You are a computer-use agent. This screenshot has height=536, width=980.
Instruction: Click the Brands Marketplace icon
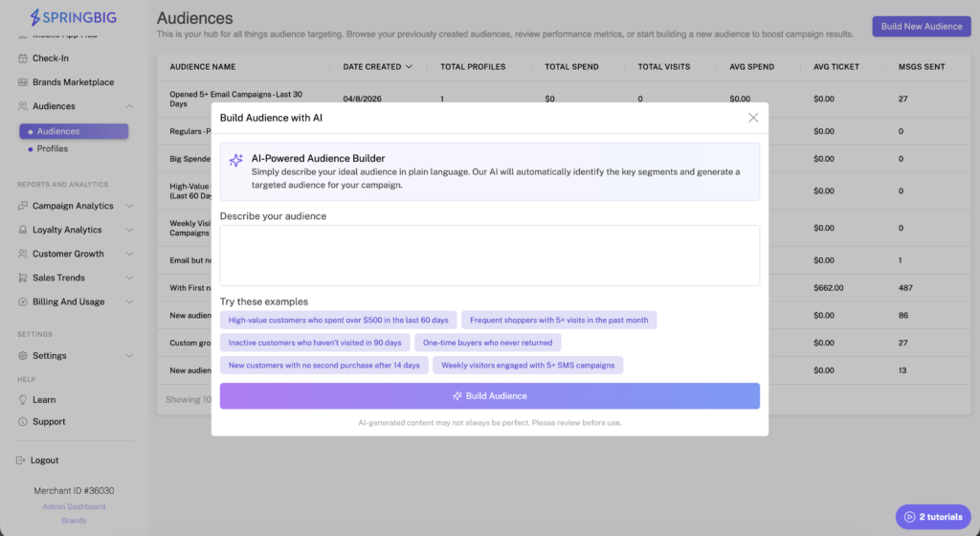[23, 82]
